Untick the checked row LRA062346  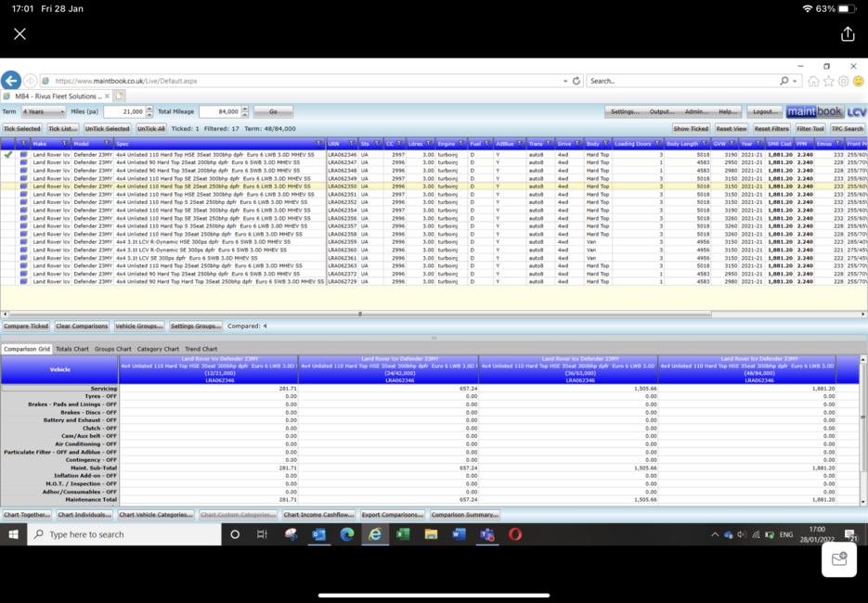pos(7,155)
